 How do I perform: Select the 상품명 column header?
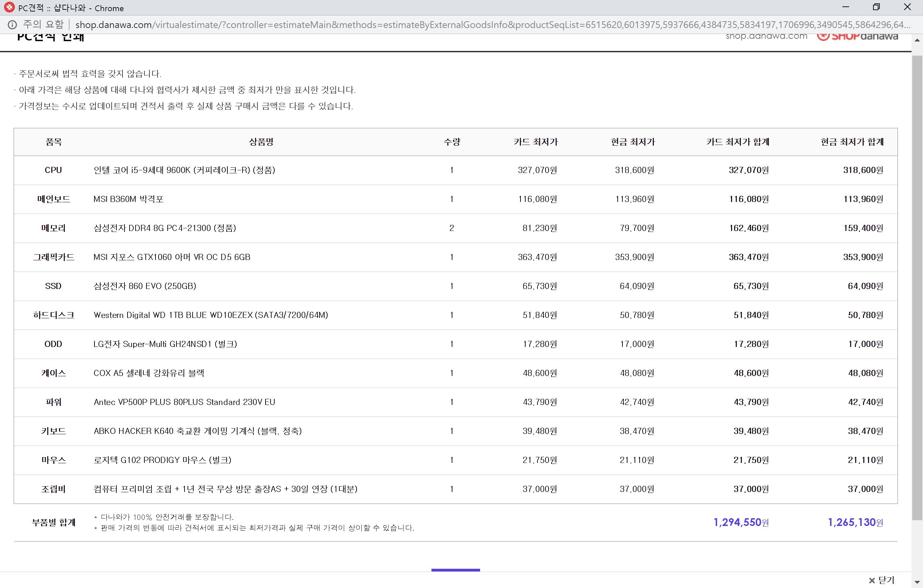pyautogui.click(x=261, y=142)
